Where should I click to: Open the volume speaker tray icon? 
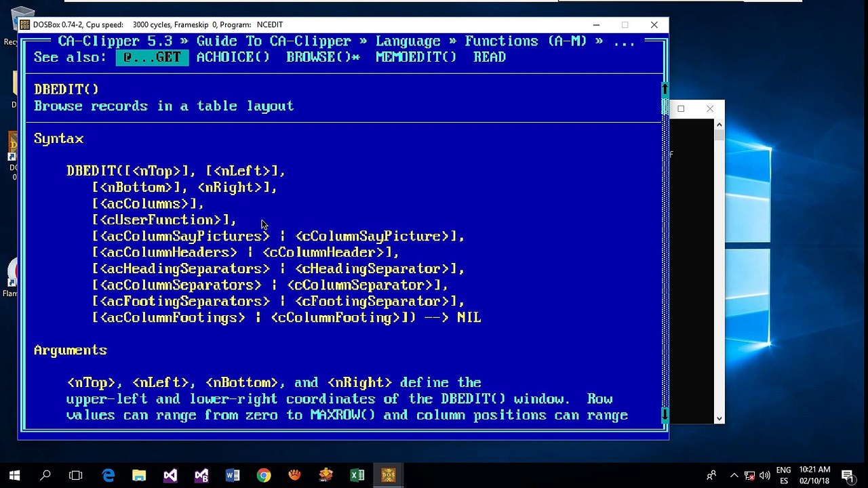click(765, 475)
